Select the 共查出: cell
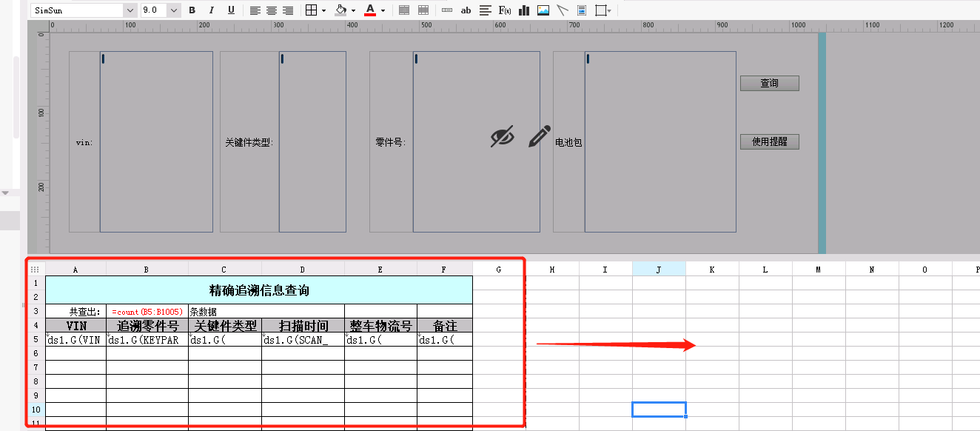This screenshot has width=980, height=431. click(75, 311)
